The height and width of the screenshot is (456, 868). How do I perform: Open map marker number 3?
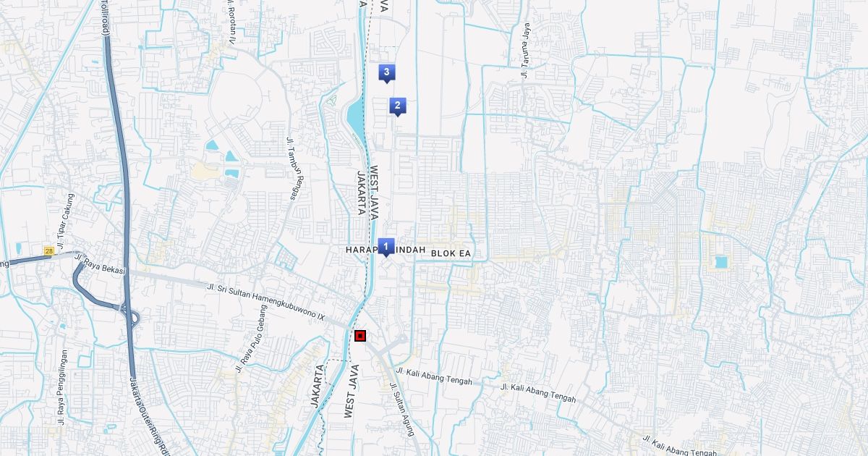coord(386,72)
